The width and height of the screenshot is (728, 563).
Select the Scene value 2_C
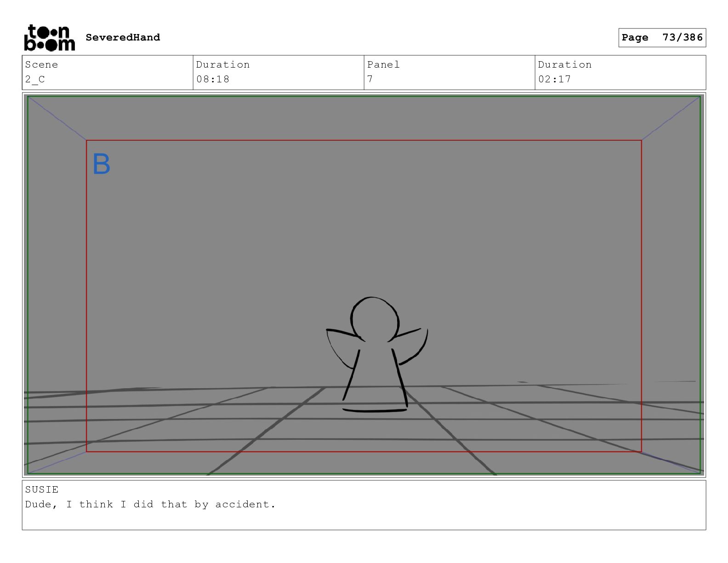pyautogui.click(x=35, y=79)
